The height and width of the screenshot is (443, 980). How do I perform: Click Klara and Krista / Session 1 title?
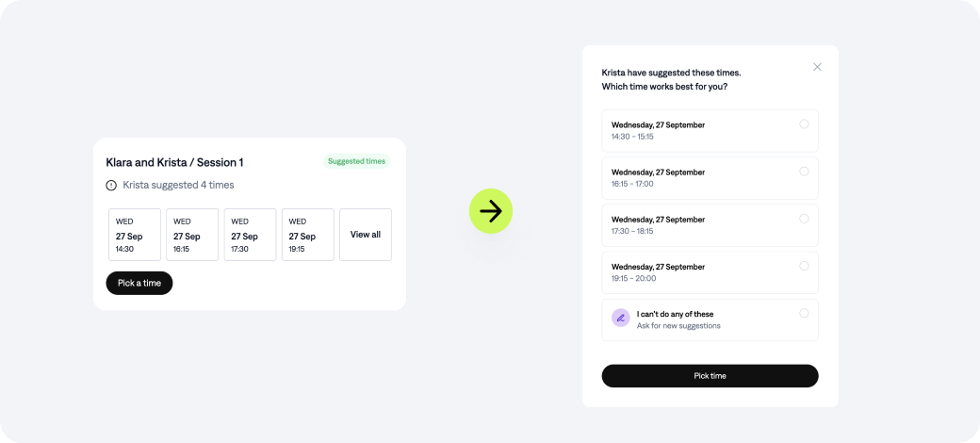[174, 162]
